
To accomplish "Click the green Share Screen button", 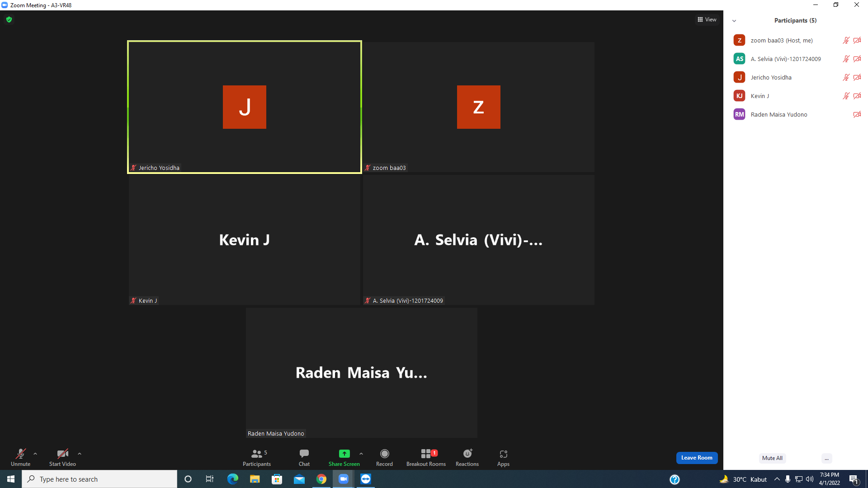I will (344, 457).
